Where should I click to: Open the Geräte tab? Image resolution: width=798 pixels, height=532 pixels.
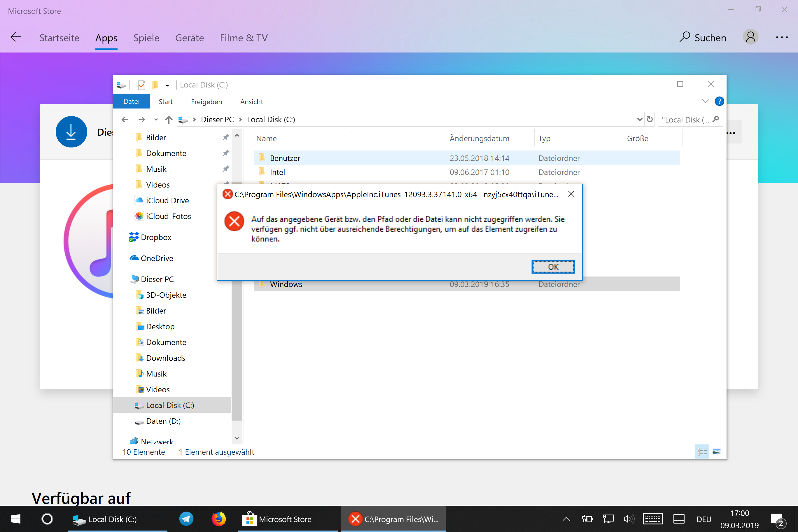click(189, 38)
